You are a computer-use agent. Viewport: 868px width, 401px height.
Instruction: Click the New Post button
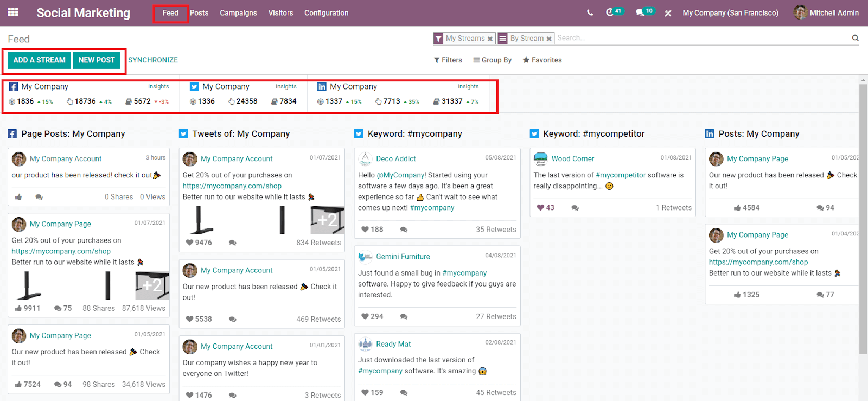pyautogui.click(x=97, y=60)
